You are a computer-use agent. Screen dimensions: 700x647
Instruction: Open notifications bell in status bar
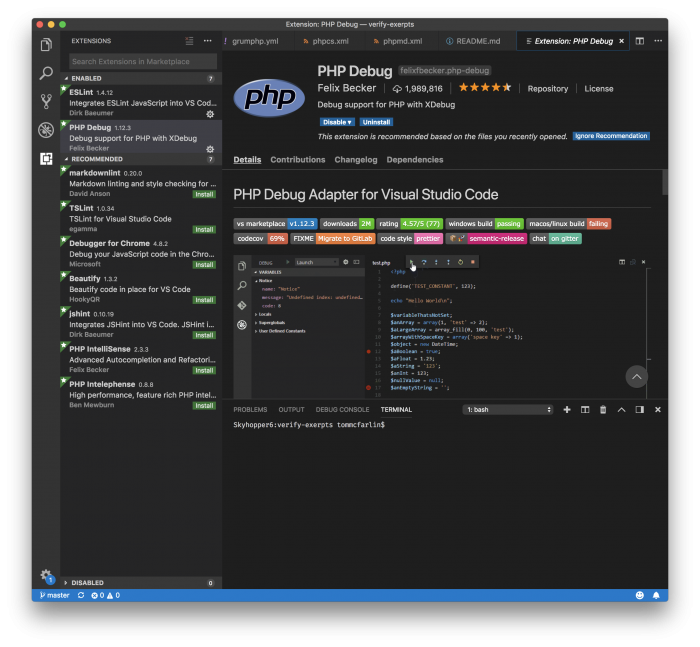pos(656,595)
